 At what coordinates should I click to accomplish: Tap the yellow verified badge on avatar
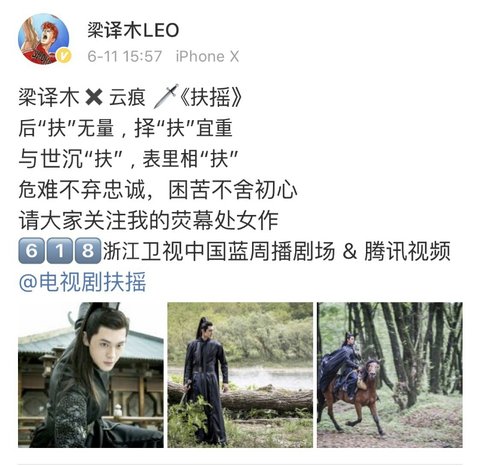(63, 55)
